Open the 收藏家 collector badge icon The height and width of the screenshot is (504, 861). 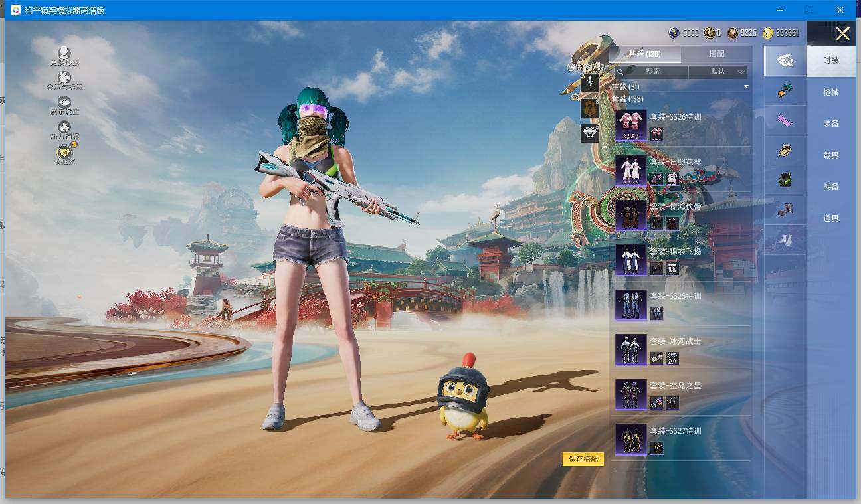click(x=64, y=151)
